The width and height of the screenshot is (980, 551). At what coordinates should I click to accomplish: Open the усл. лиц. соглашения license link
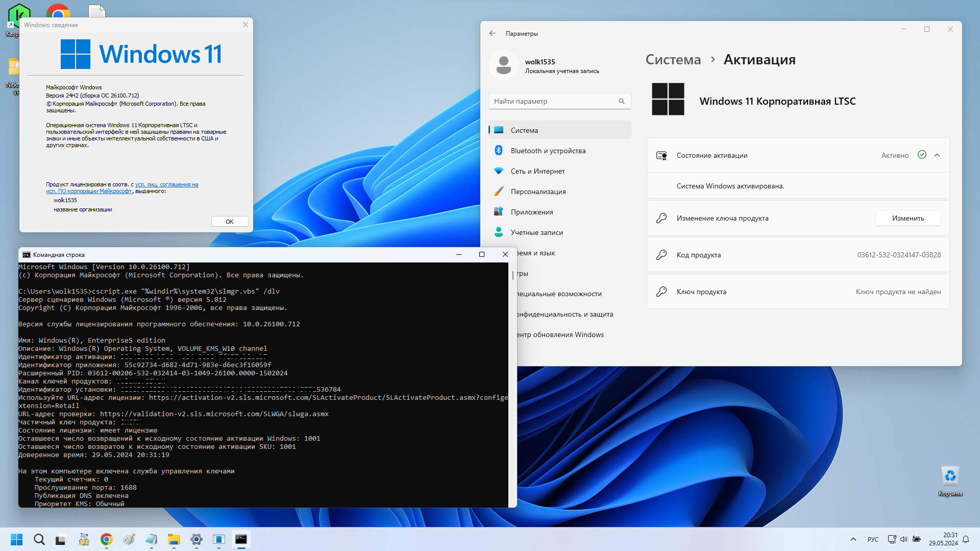tap(166, 184)
